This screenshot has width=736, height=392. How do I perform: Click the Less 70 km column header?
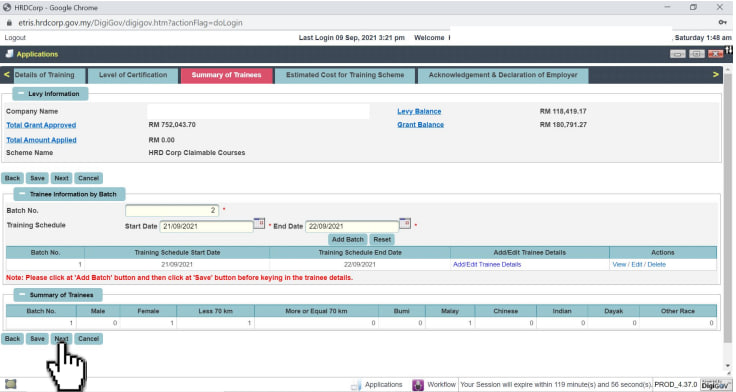pyautogui.click(x=215, y=311)
